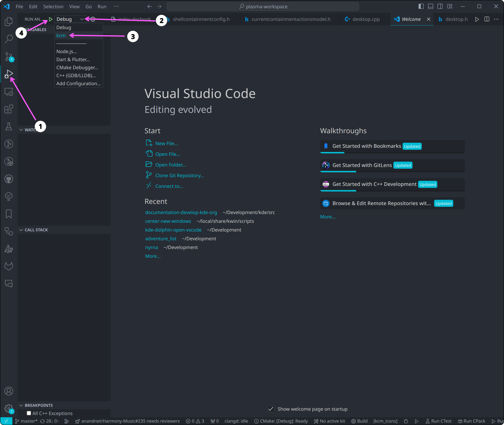This screenshot has width=504, height=425.
Task: Go back using navigation arrow
Action: click(x=149, y=7)
